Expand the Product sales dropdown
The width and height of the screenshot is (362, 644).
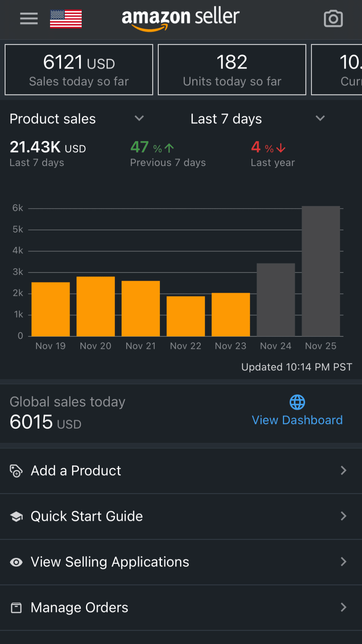point(139,119)
